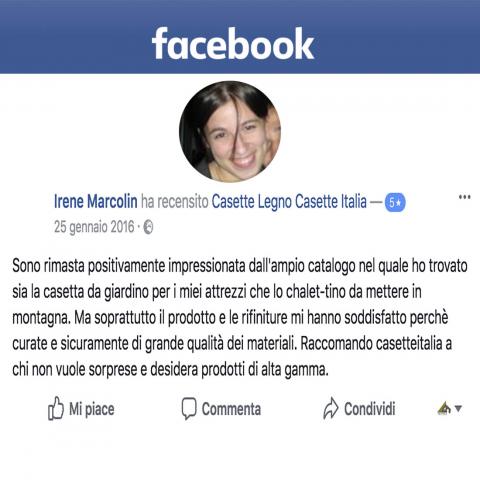Image resolution: width=480 pixels, height=480 pixels.
Task: Click the globe privacy icon beside date
Action: [x=148, y=228]
